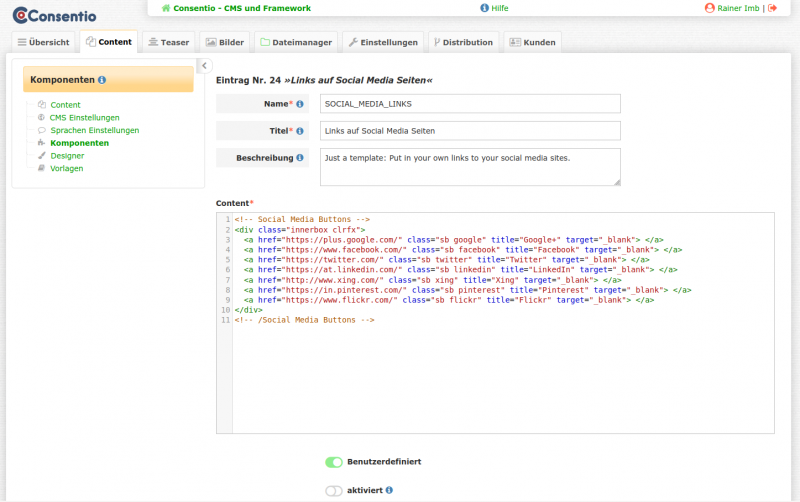Click into the Titel input field
This screenshot has height=502, width=800.
pos(470,131)
